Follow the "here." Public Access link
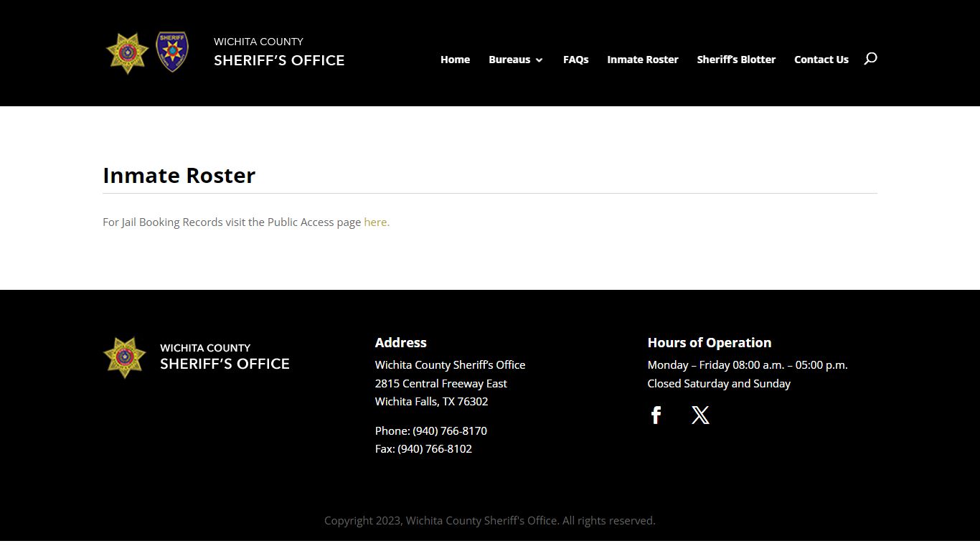Viewport: 980px width, 551px height. tap(377, 222)
